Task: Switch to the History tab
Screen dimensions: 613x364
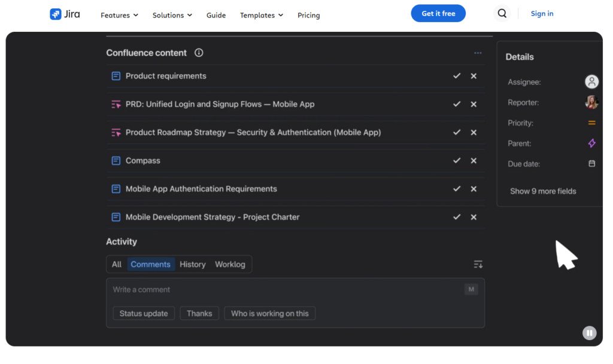Action: pyautogui.click(x=192, y=264)
